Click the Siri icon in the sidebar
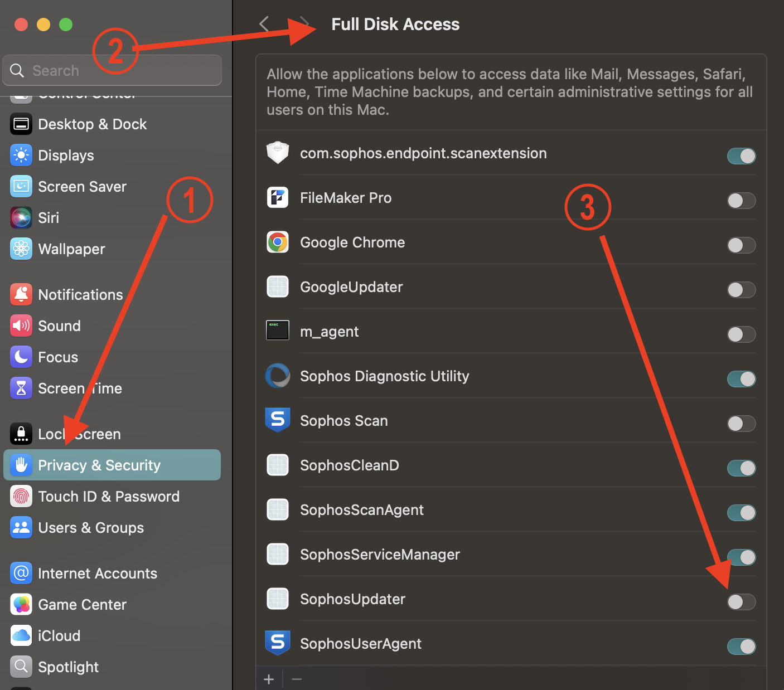This screenshot has height=690, width=784. coord(21,218)
